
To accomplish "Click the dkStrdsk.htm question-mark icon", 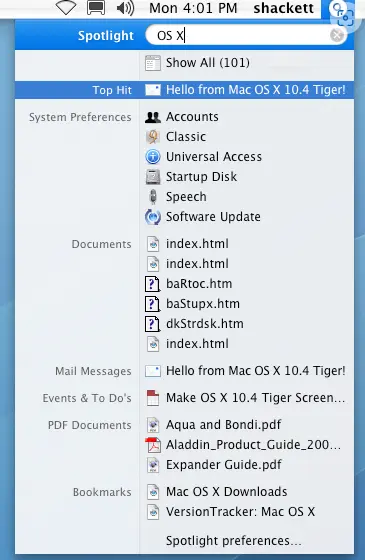I will click(152, 324).
